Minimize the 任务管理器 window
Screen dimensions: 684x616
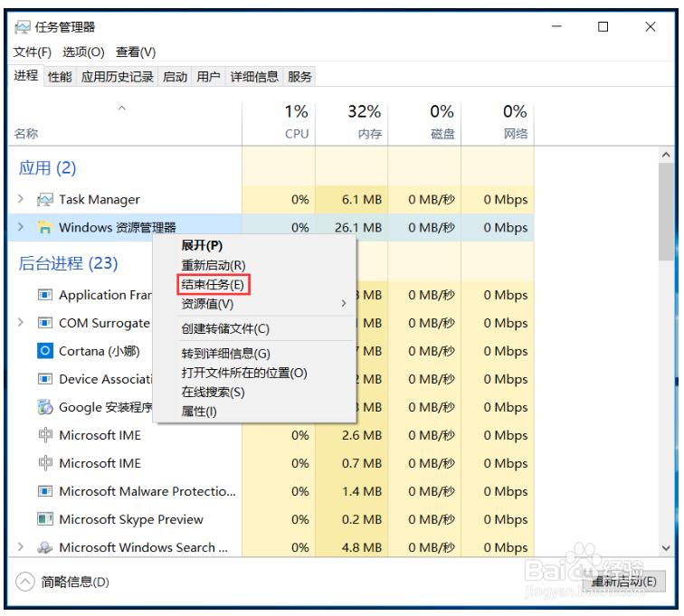556,26
